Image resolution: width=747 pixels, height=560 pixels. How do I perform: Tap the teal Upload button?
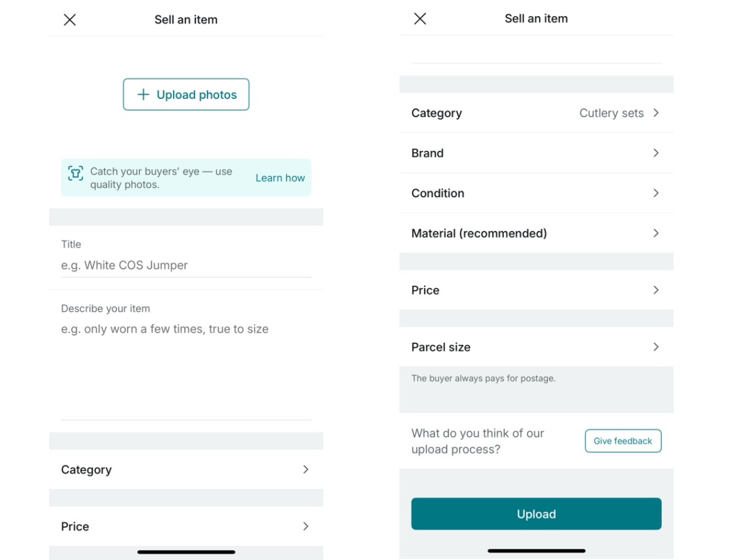[536, 514]
